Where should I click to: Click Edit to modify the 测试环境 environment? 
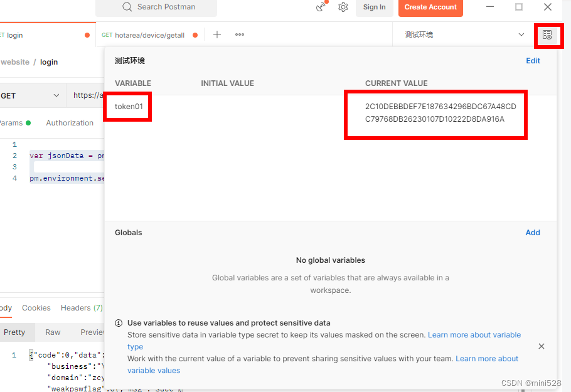[x=533, y=60]
